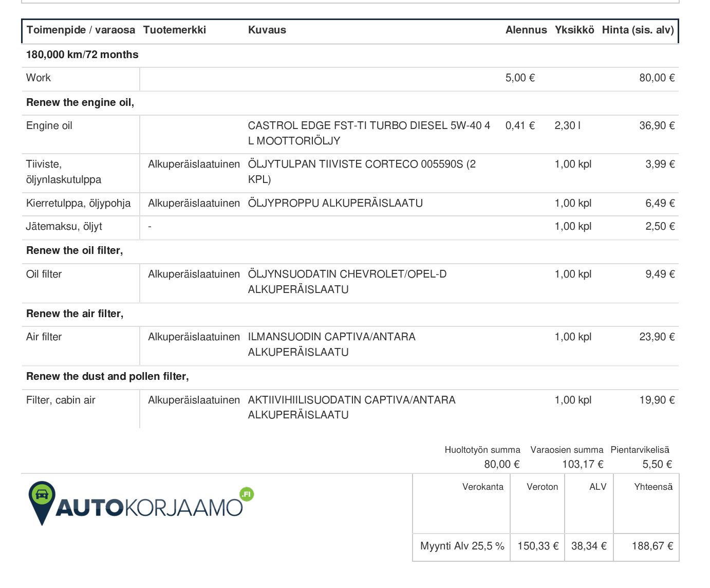The height and width of the screenshot is (588, 710).
Task: Click the Autokorjaamo map pin car icon
Action: 42,502
